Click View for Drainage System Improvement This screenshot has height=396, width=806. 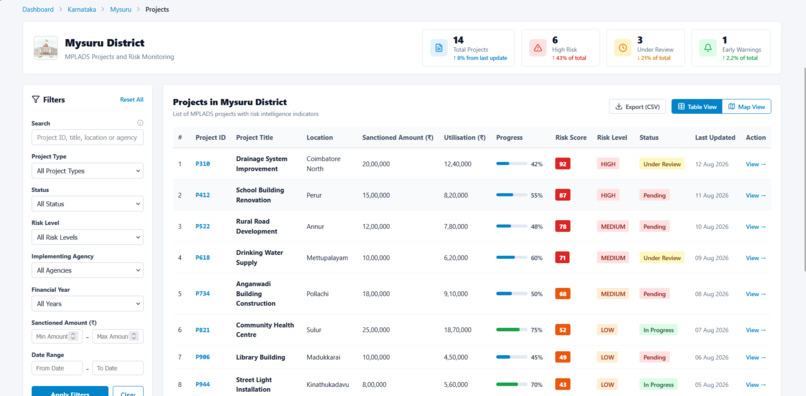point(756,164)
